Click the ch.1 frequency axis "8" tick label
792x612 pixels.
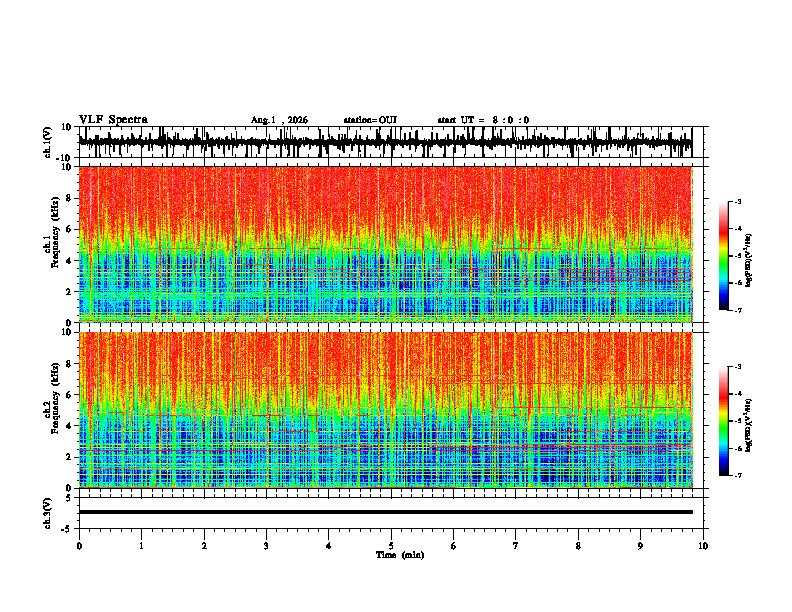coord(69,198)
